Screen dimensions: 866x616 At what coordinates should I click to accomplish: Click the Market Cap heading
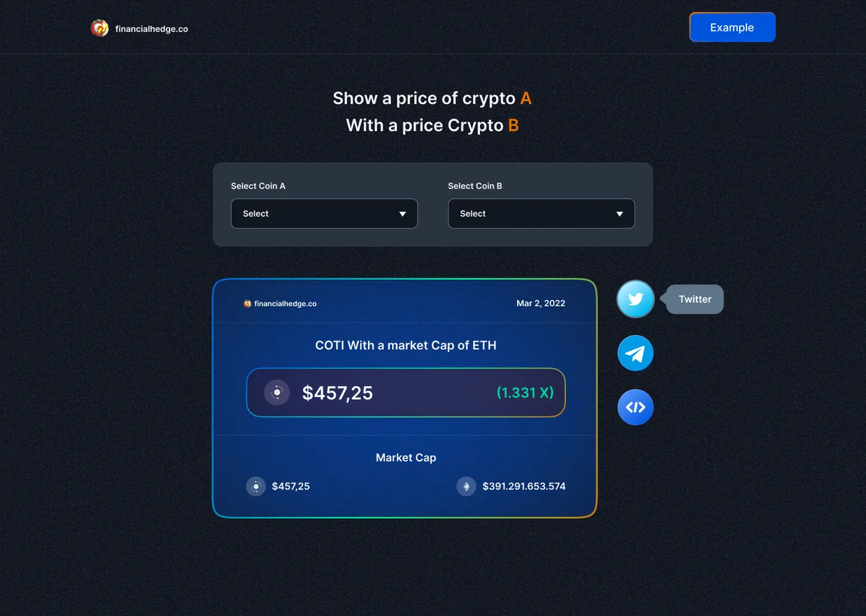pos(406,458)
